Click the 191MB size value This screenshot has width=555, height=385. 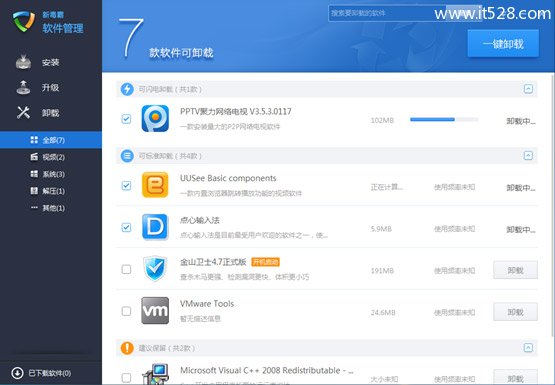(382, 271)
